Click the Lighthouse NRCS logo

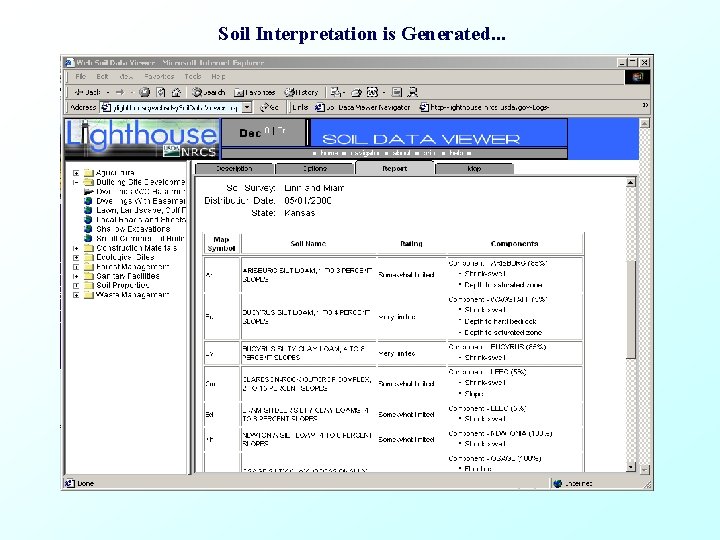click(141, 138)
